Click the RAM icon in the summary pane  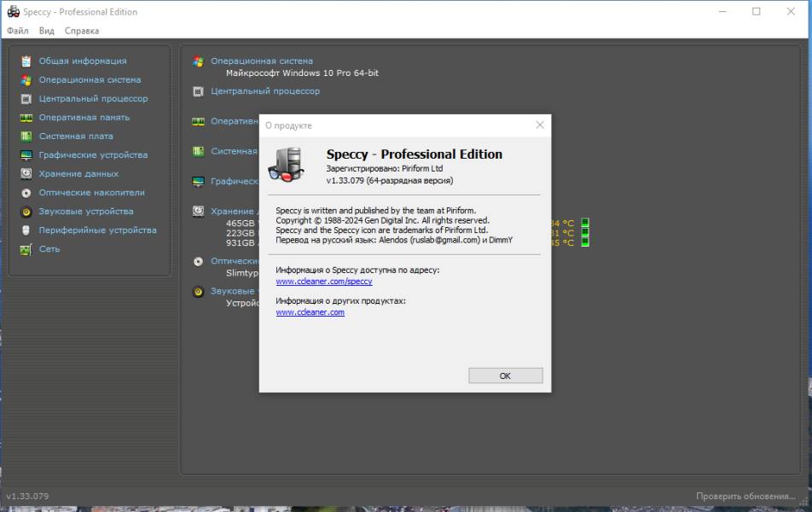199,122
